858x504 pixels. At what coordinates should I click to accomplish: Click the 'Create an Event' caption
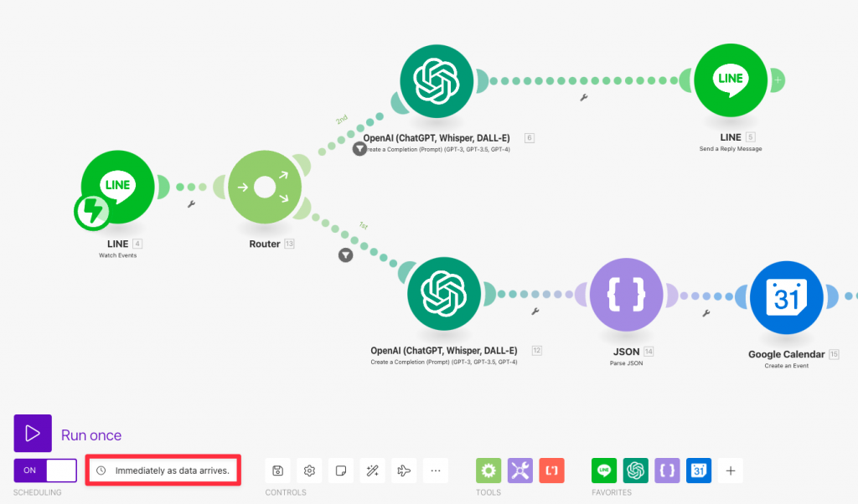point(786,366)
